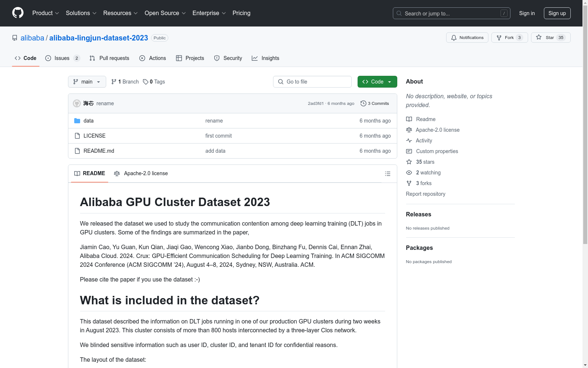Image resolution: width=588 pixels, height=368 pixels.
Task: Open the Actions tab via play icon
Action: point(142,58)
